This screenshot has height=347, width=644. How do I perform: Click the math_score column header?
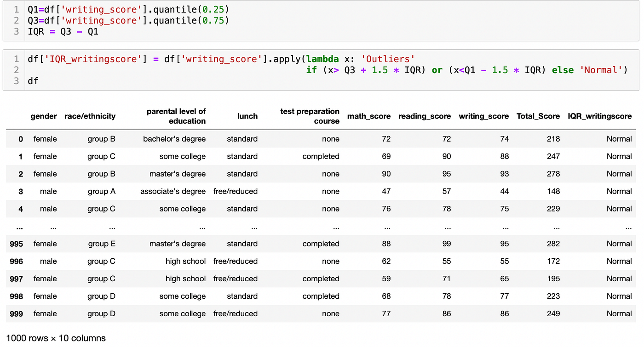368,116
